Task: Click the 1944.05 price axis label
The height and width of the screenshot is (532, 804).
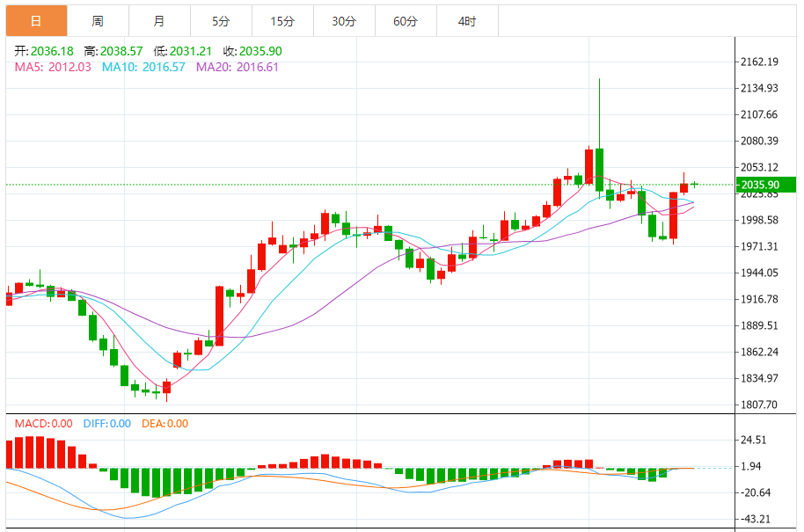Action: 759,273
